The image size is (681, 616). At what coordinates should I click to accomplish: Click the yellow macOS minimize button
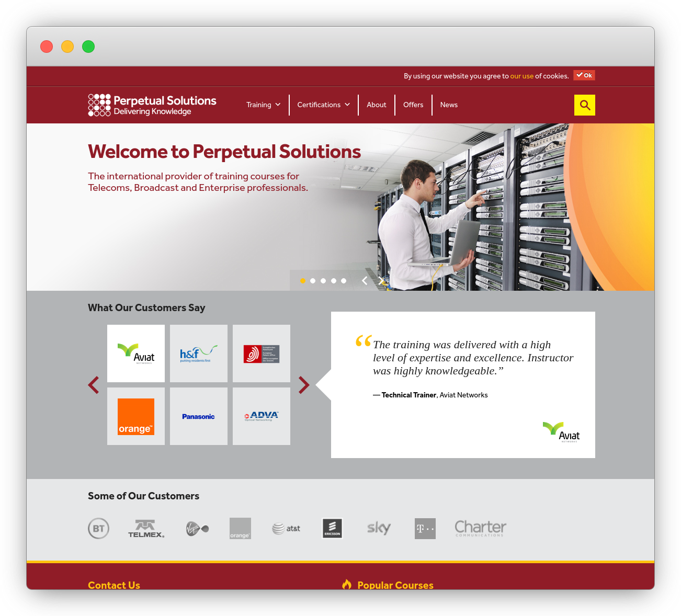tap(67, 47)
